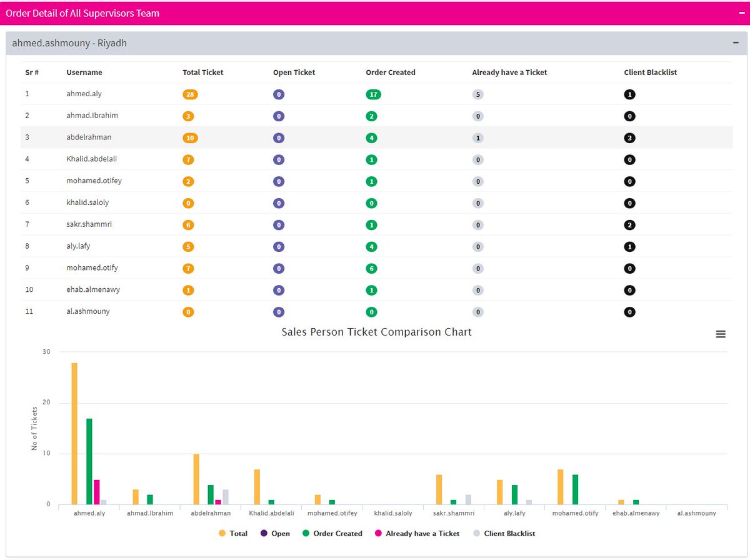Click the Open Ticket column header
This screenshot has width=750, height=560.
[294, 72]
